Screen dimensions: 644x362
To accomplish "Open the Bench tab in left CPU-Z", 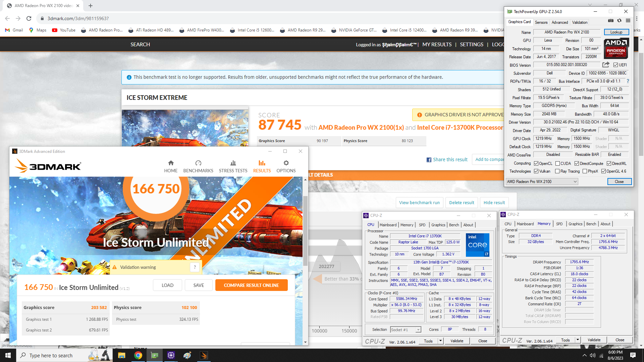I will click(454, 225).
